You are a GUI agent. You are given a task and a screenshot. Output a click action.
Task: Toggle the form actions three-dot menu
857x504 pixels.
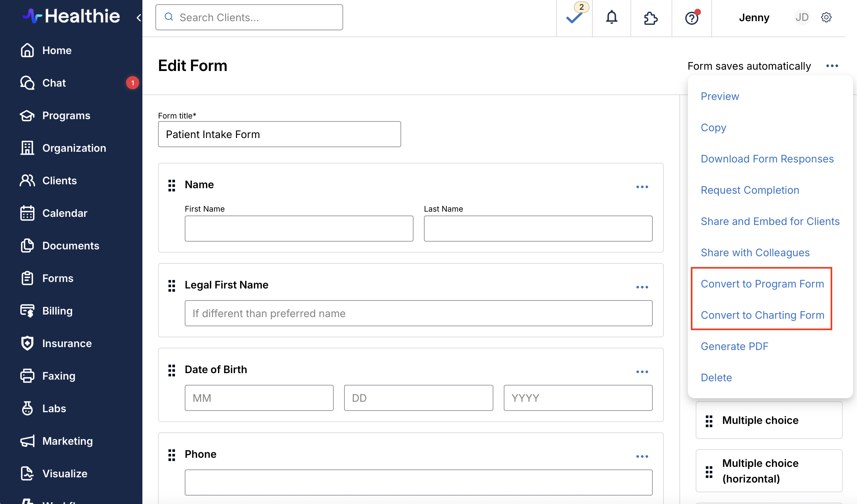point(832,66)
